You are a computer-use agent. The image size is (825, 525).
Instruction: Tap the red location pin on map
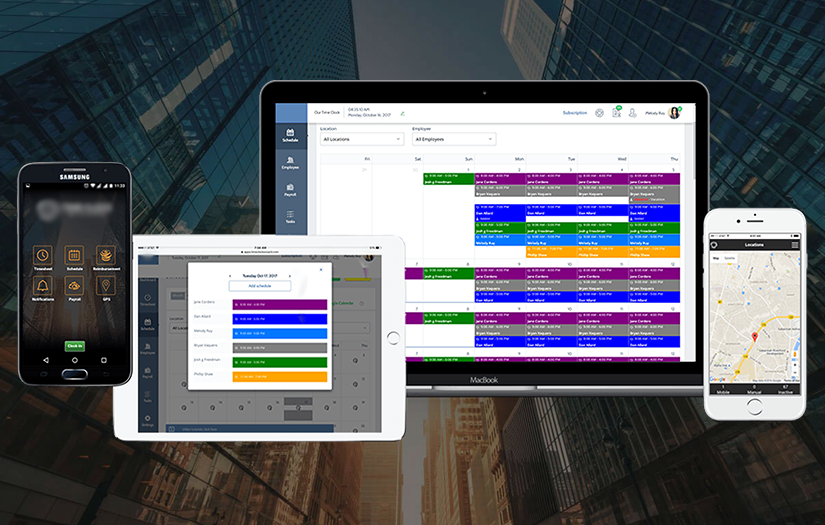(x=753, y=338)
